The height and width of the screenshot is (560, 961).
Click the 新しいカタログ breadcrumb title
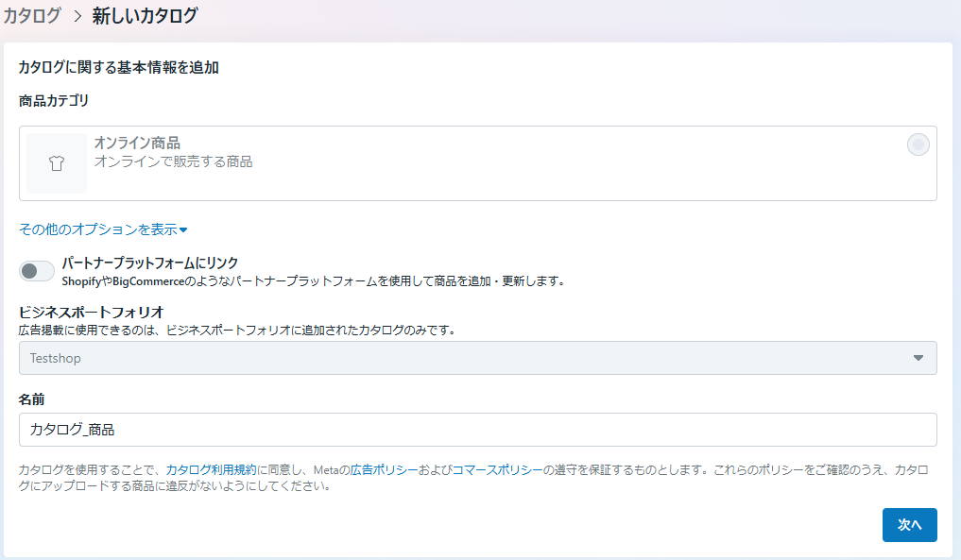(x=146, y=16)
